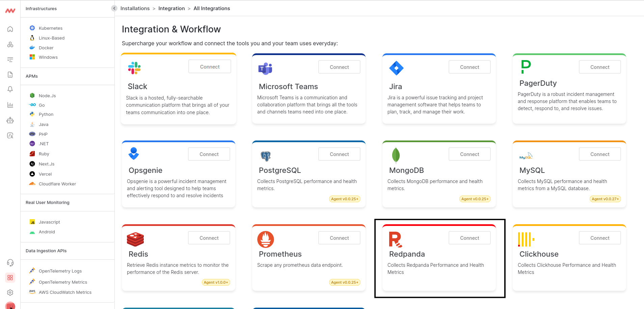Viewport: 644px width, 309px height.
Task: Open the settings gear icon
Action: (x=10, y=292)
